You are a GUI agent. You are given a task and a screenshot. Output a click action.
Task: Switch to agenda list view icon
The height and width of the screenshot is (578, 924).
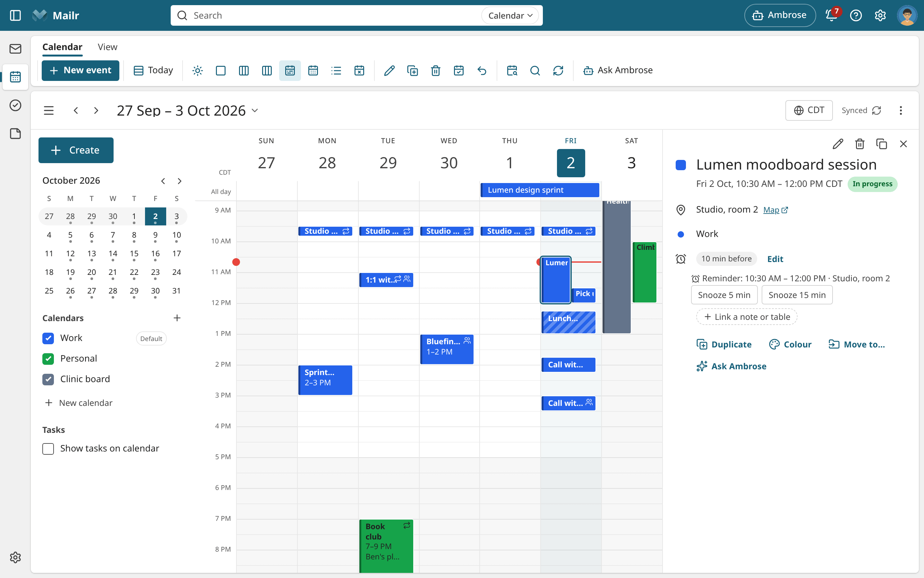[x=336, y=70]
